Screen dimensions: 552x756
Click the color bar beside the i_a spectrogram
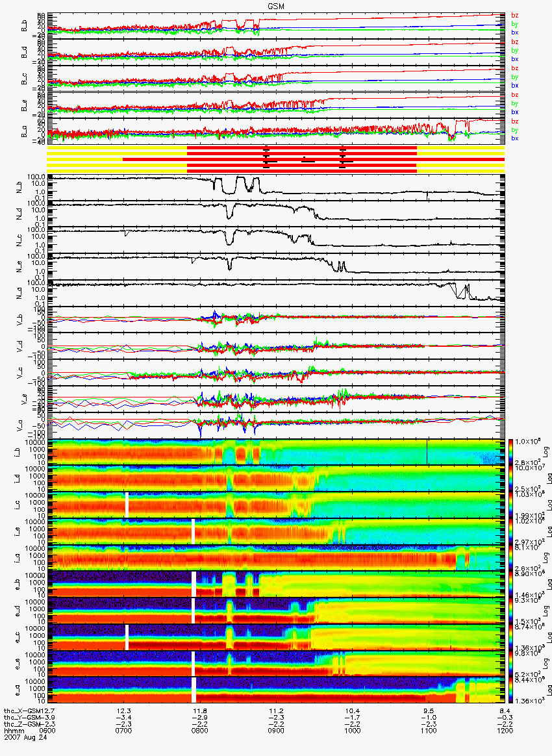tap(512, 558)
